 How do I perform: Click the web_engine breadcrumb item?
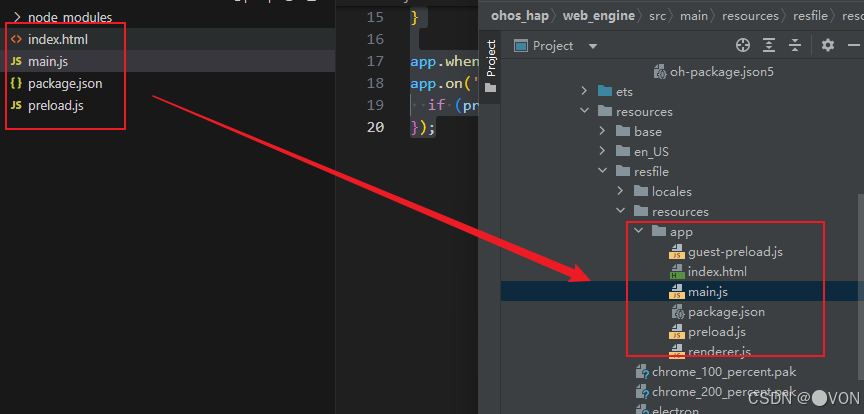point(598,16)
